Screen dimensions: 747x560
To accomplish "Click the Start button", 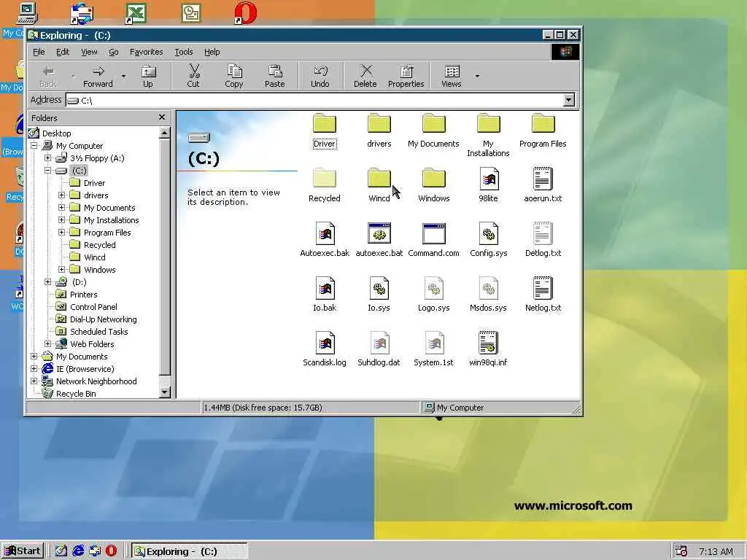I will [x=23, y=551].
